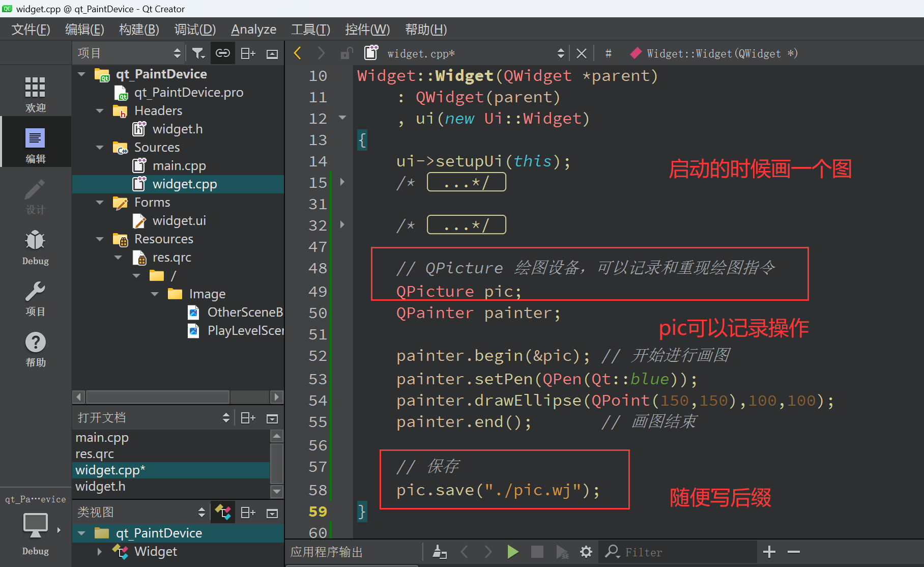Open the Help (帮助) mode

35,349
